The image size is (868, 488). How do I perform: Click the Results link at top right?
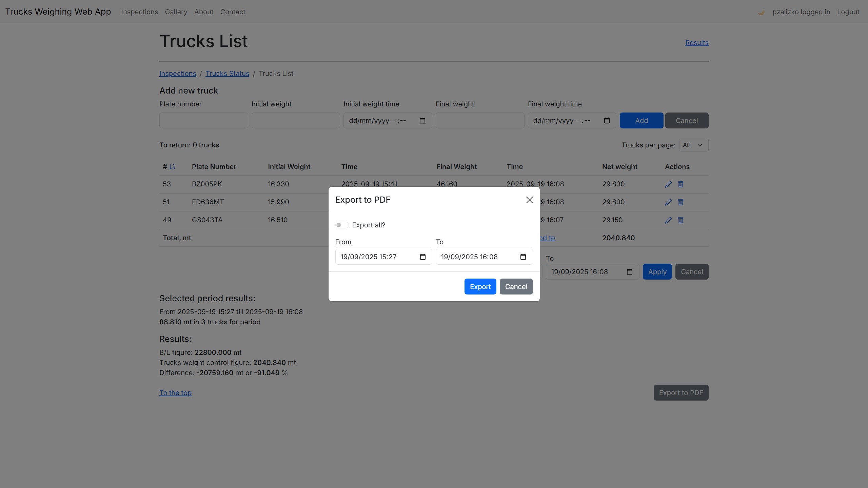click(697, 43)
